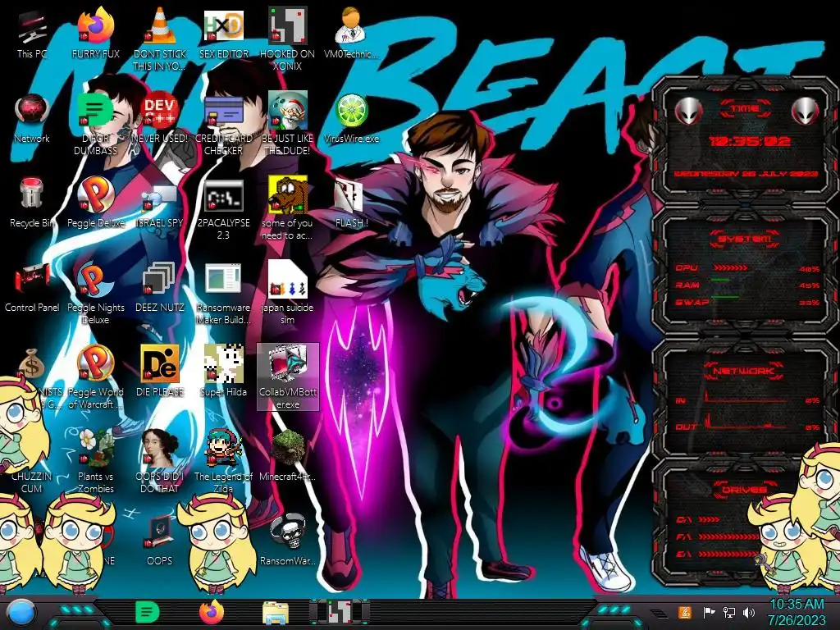Open File Explorer from the taskbar

click(276, 613)
